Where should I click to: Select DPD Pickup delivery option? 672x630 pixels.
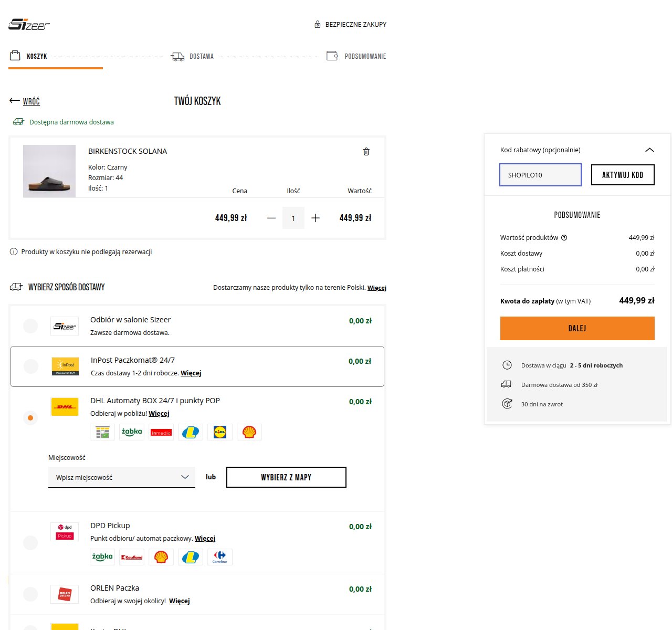pos(30,543)
